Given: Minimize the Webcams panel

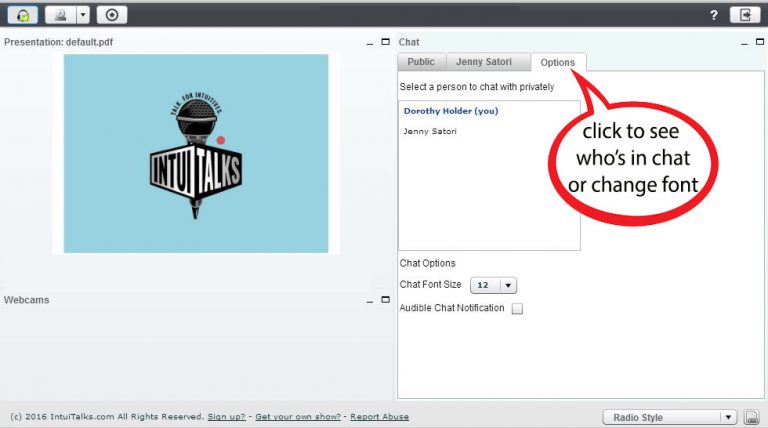Looking at the screenshot, I should [x=370, y=301].
